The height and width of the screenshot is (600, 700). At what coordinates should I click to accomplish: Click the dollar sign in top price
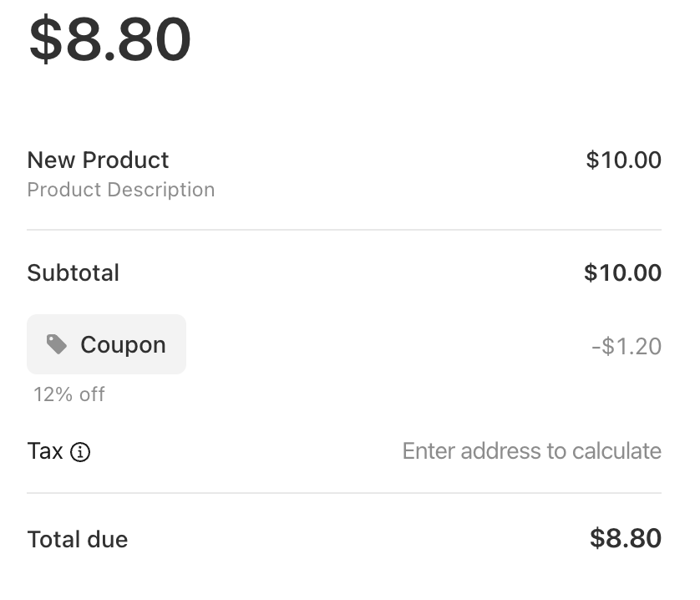click(x=46, y=39)
